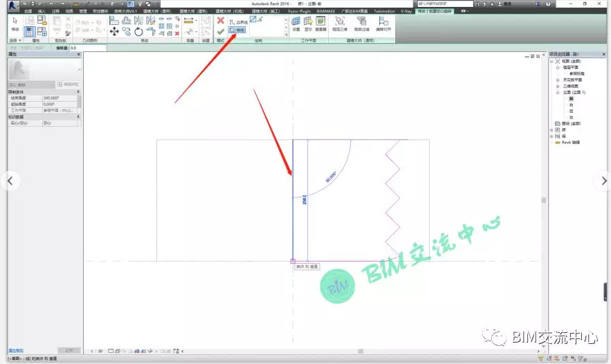611x364 pixels.
Task: Click the Mirror pick axis icon
Action: tap(138, 20)
